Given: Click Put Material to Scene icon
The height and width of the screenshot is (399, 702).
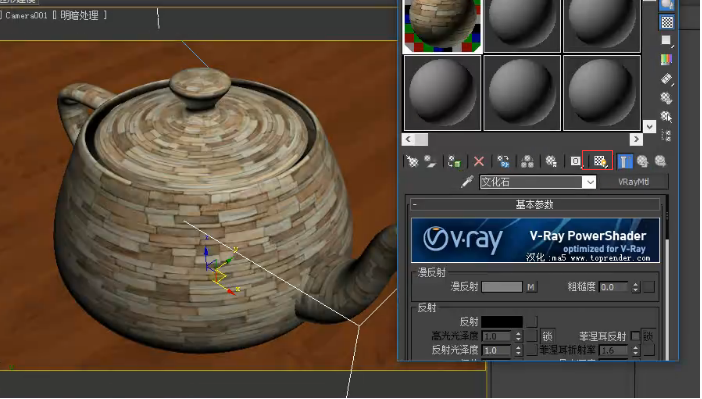Looking at the screenshot, I should coord(431,161).
